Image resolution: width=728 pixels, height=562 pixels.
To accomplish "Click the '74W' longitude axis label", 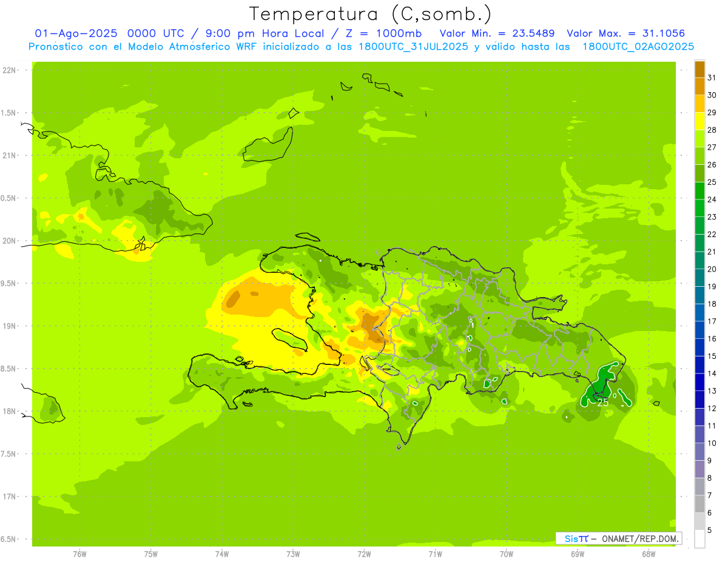I will pyautogui.click(x=222, y=554).
